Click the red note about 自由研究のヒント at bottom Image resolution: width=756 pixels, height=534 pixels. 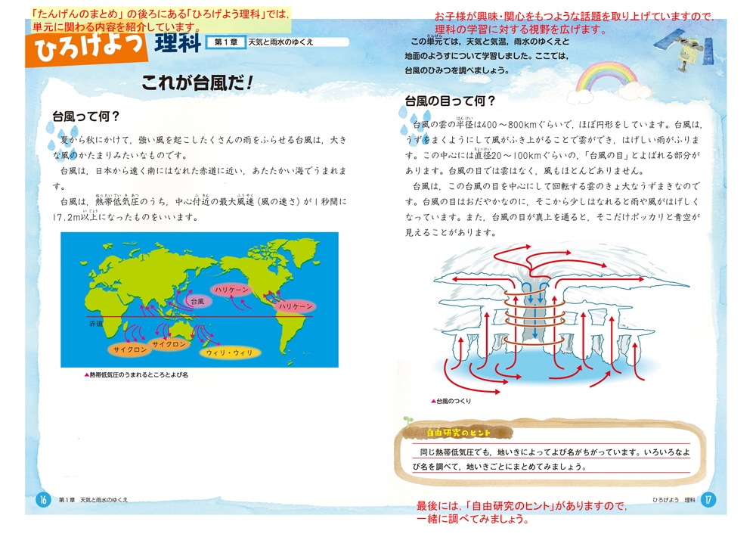pyautogui.click(x=522, y=512)
